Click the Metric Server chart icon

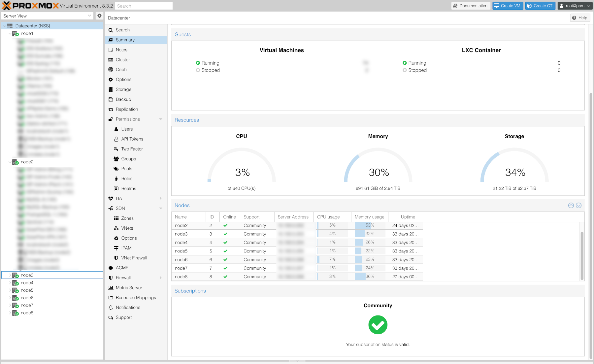tap(111, 288)
